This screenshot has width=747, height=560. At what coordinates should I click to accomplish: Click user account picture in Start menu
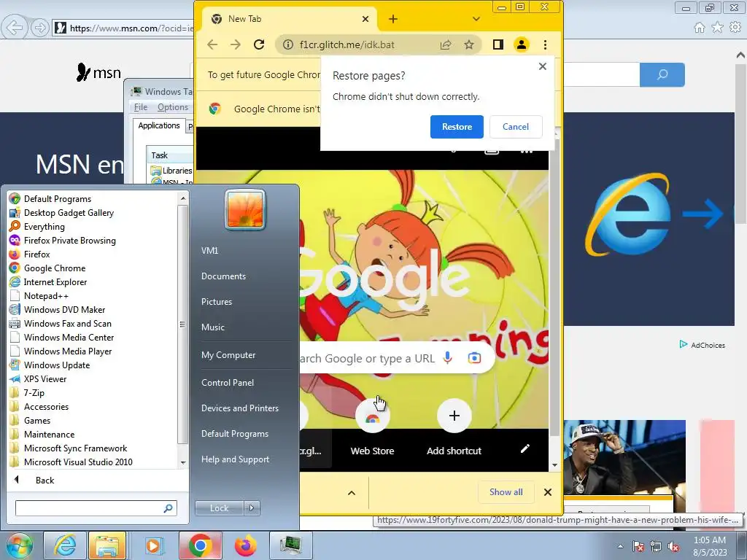pyautogui.click(x=245, y=209)
